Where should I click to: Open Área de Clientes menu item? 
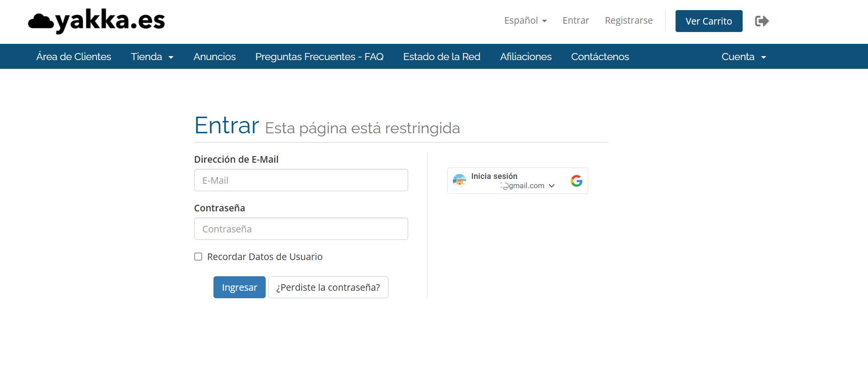[74, 57]
